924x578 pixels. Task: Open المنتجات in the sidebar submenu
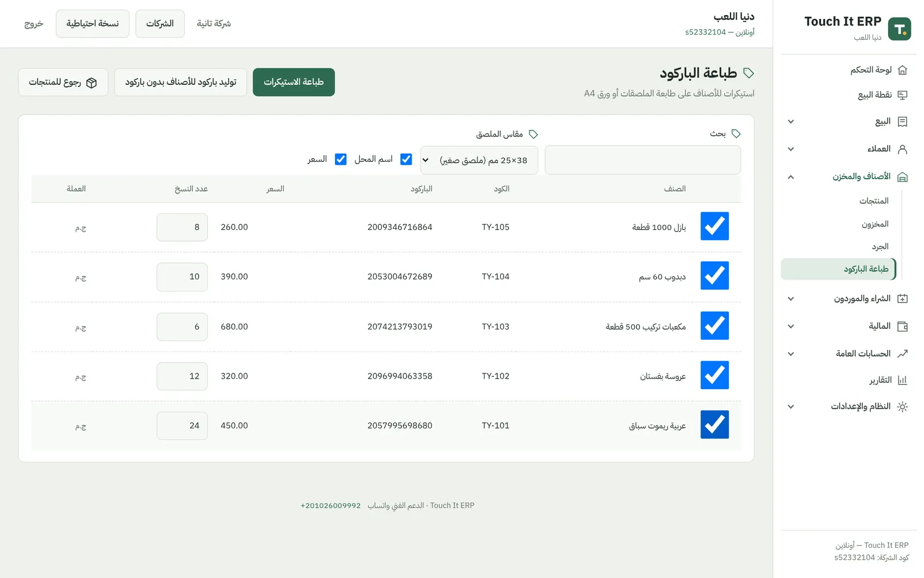click(839, 201)
